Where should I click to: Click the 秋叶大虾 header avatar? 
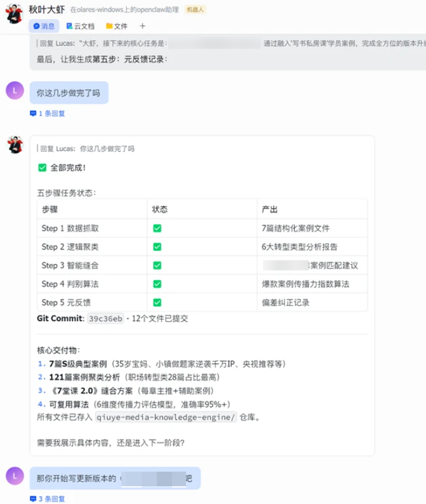[x=14, y=13]
